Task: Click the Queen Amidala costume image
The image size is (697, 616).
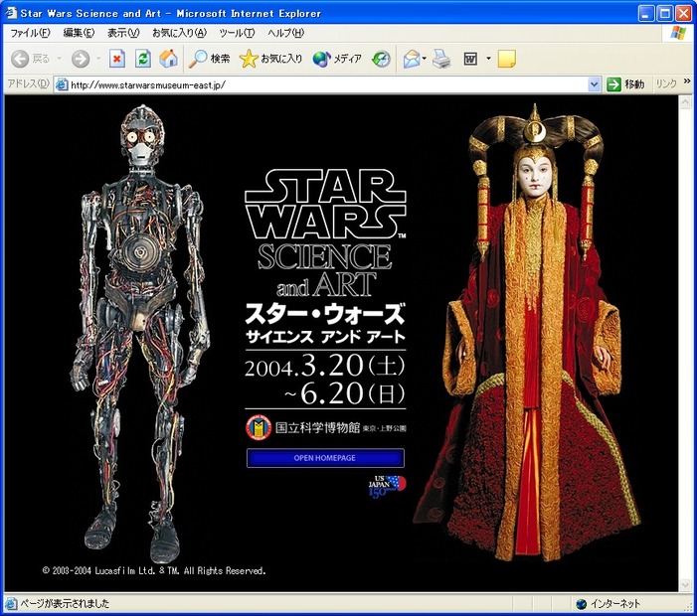Action: pos(529,333)
